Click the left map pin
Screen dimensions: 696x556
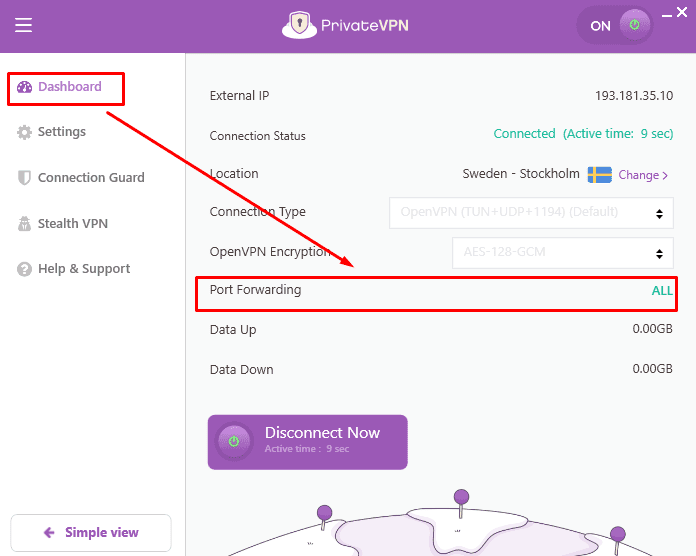click(x=324, y=517)
